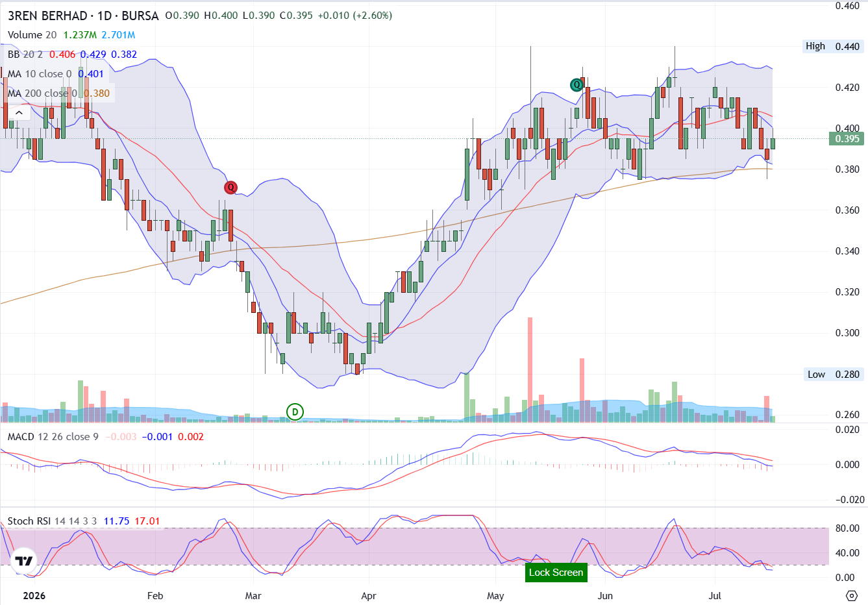Click the Mar label on time axis
Image resolution: width=868 pixels, height=605 pixels.
tap(253, 595)
